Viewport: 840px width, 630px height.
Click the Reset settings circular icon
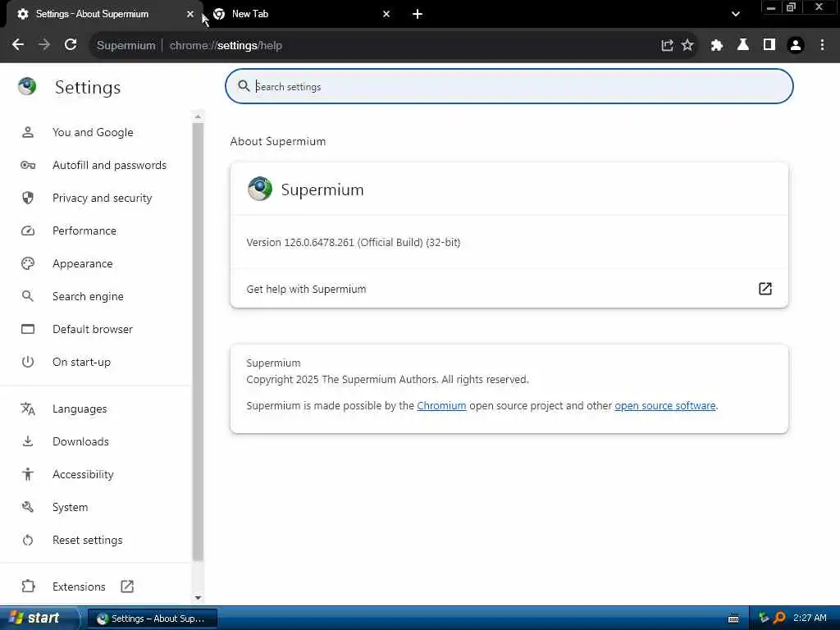tap(28, 540)
